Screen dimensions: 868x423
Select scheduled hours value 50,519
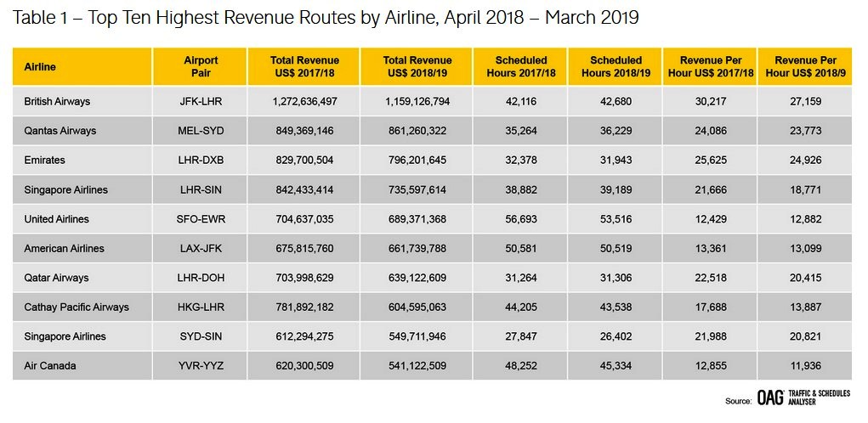tap(616, 248)
